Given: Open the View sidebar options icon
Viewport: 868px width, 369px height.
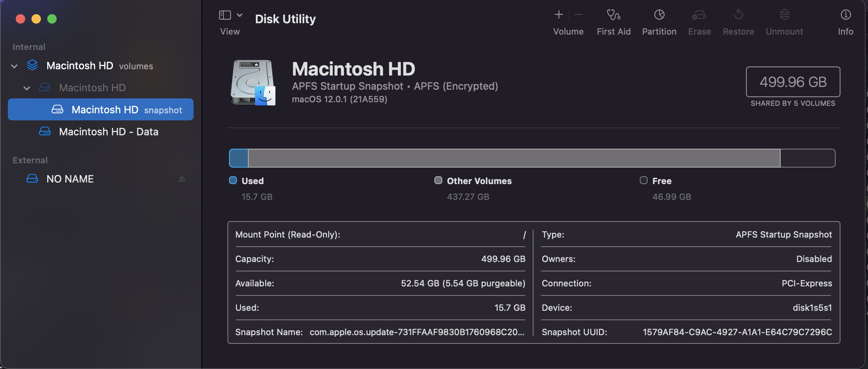Looking at the screenshot, I should (x=225, y=15).
